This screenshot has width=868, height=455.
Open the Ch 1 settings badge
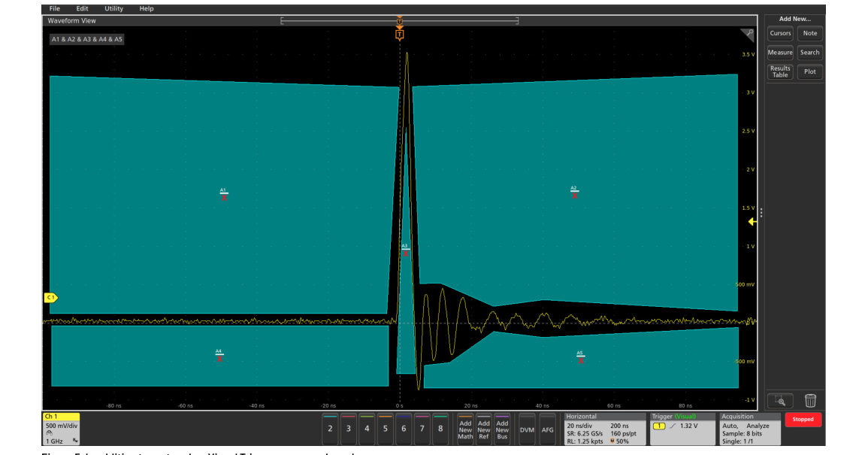coord(61,429)
